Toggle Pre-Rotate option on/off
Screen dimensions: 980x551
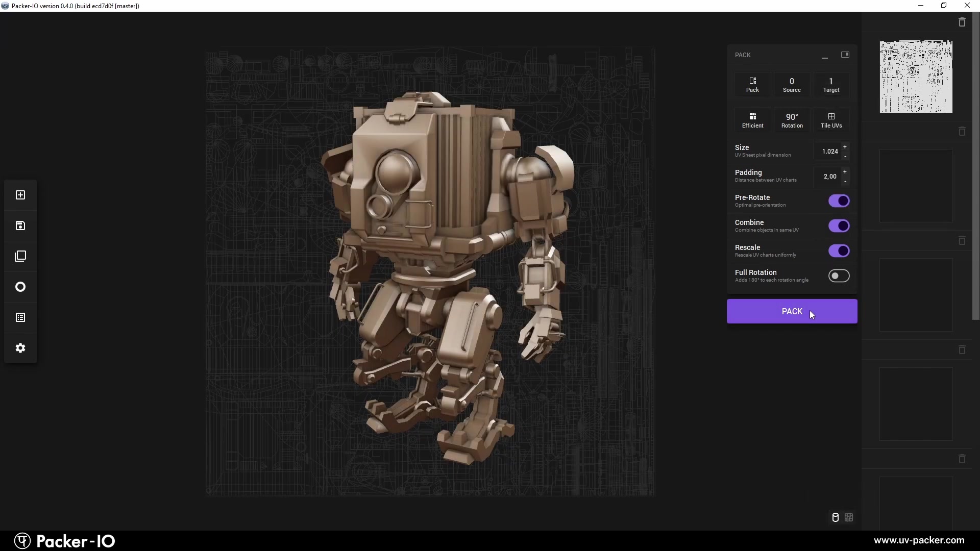(x=839, y=201)
